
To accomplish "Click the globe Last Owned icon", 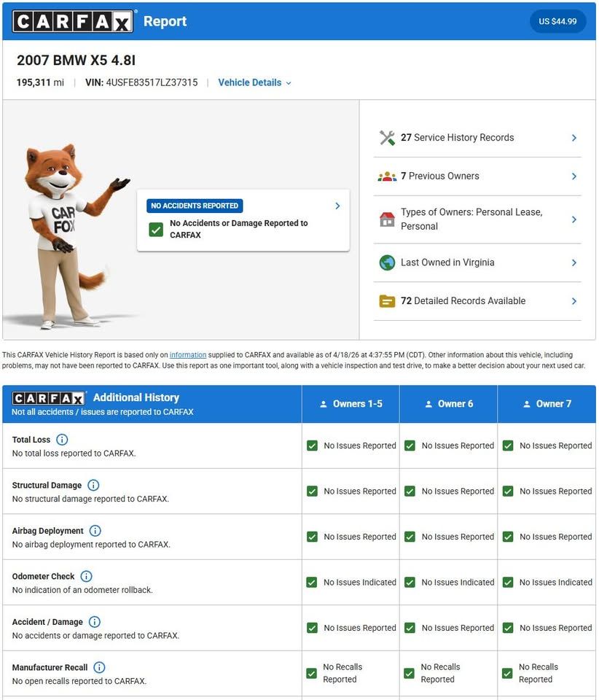I will tap(387, 262).
